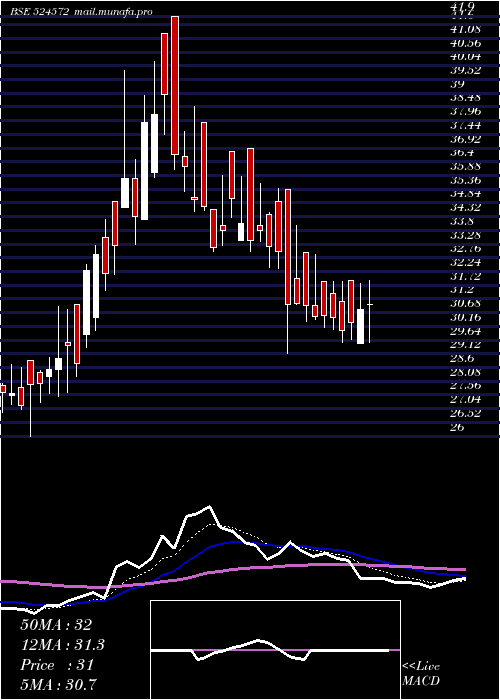Select the 37.96 price axis label
The height and width of the screenshot is (700, 500).
pos(465,112)
